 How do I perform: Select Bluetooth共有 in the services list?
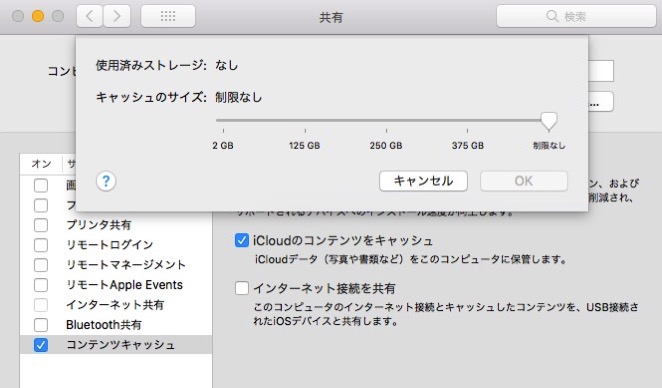(x=104, y=325)
